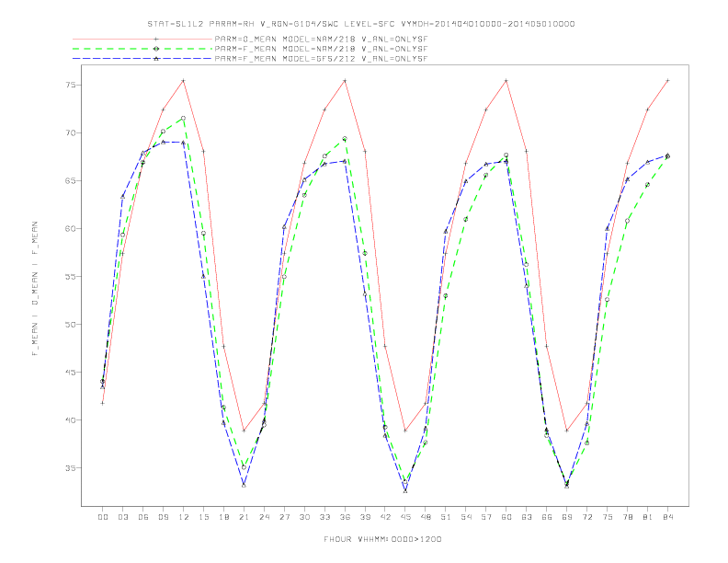Image resolution: width=728 pixels, height=563 pixels.
Task: Click y-axis tick label 70
Action: 71,132
